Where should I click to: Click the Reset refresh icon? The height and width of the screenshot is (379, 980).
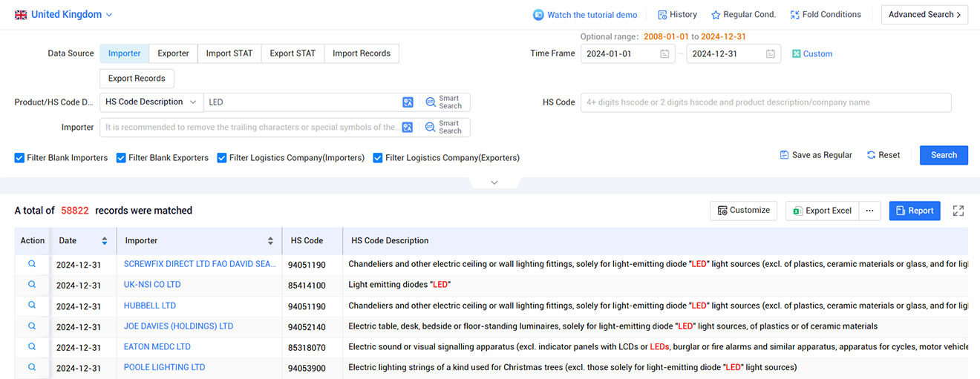(x=871, y=155)
